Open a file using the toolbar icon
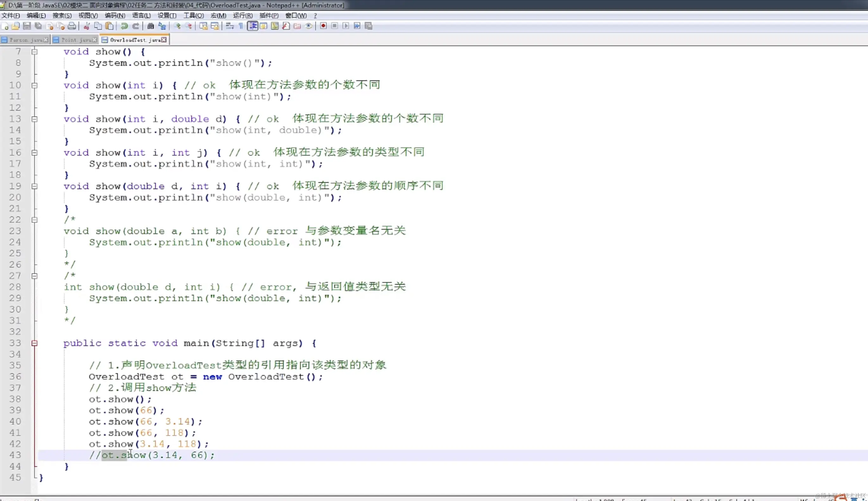This screenshot has height=501, width=868. (16, 26)
